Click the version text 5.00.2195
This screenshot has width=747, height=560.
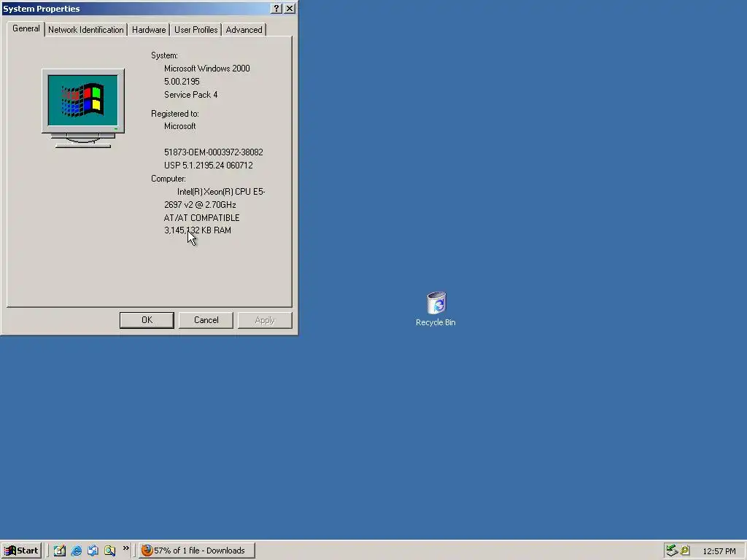click(x=182, y=82)
